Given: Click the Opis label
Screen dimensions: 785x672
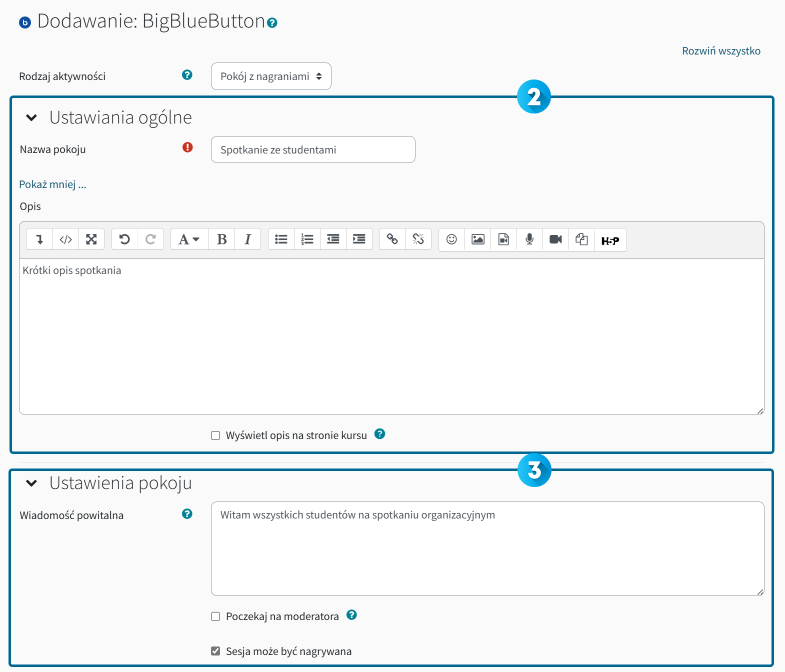Looking at the screenshot, I should point(30,206).
